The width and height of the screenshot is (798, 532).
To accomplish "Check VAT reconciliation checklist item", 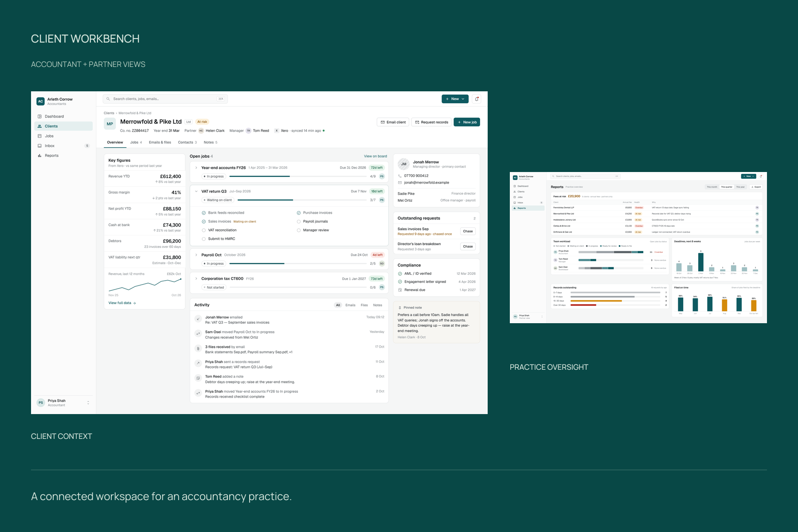I will pyautogui.click(x=203, y=230).
